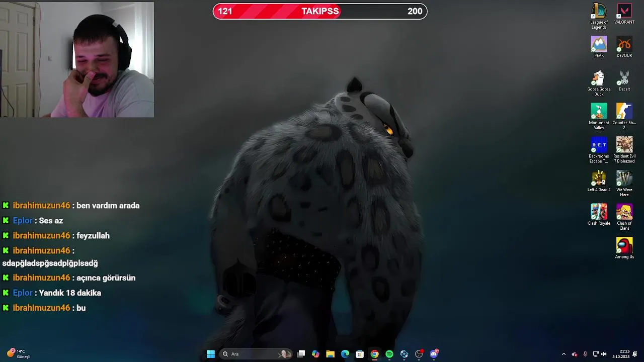
Task: Click the Left 4 Dead 2 icon
Action: 599,182
